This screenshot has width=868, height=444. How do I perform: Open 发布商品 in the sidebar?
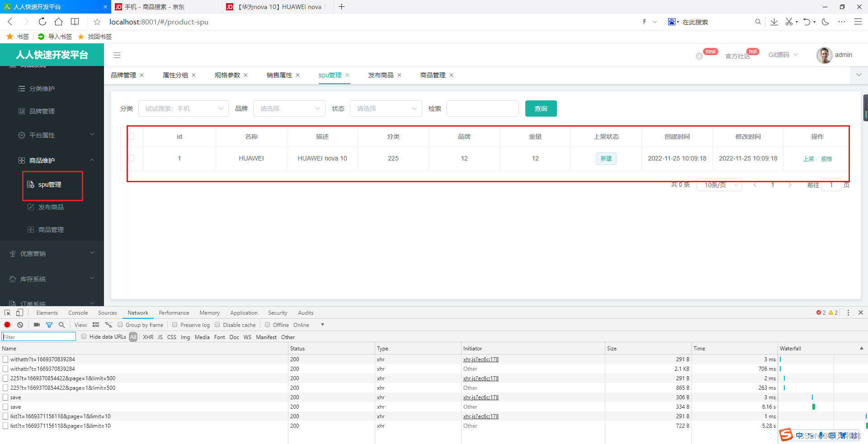[x=51, y=207]
